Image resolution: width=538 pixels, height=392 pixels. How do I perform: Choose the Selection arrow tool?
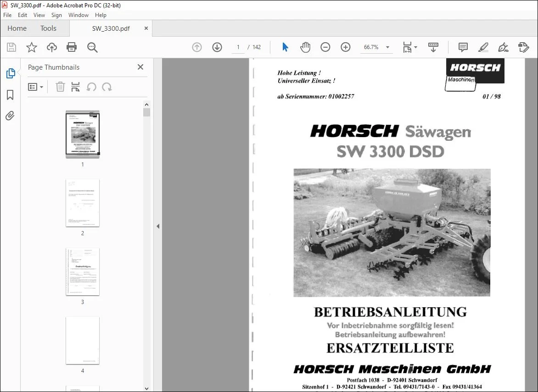click(x=285, y=47)
